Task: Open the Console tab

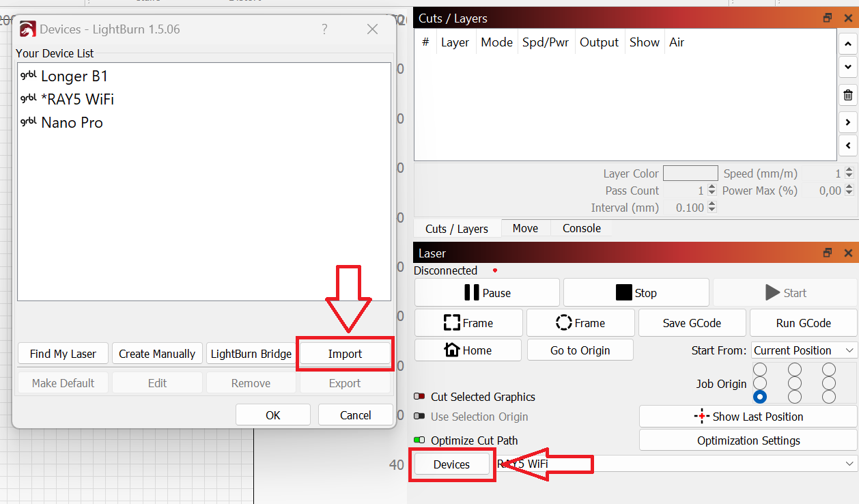Action: point(581,228)
